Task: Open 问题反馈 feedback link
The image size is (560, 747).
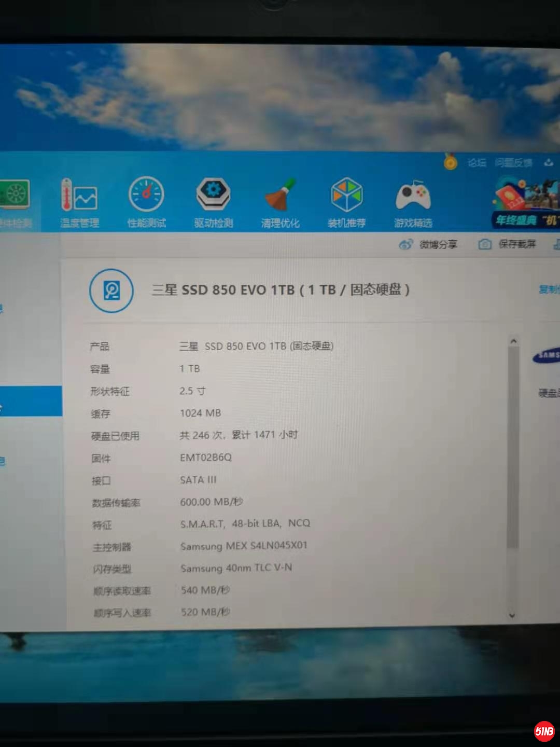Action: click(x=513, y=163)
